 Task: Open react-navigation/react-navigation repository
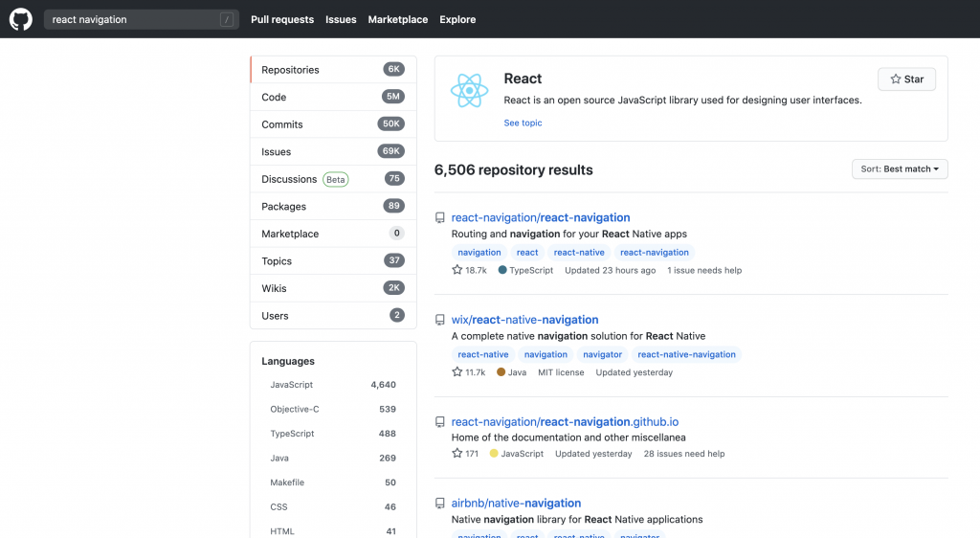(x=541, y=217)
